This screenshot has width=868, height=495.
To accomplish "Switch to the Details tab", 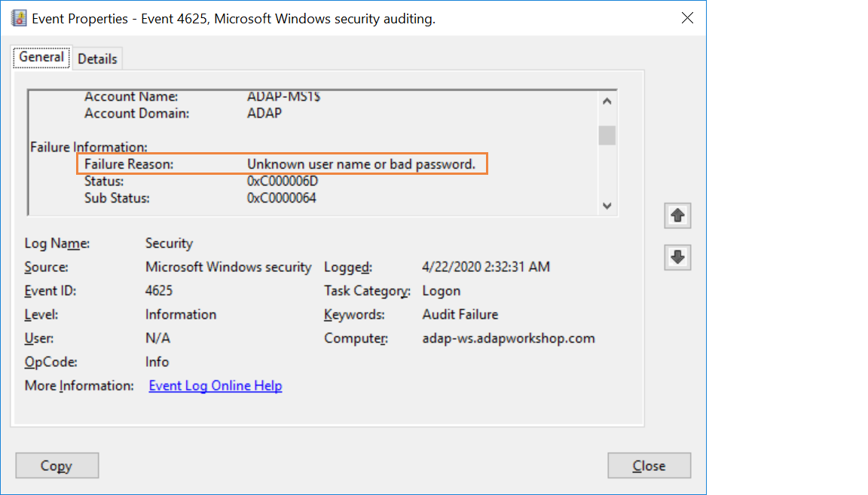I will click(x=97, y=59).
